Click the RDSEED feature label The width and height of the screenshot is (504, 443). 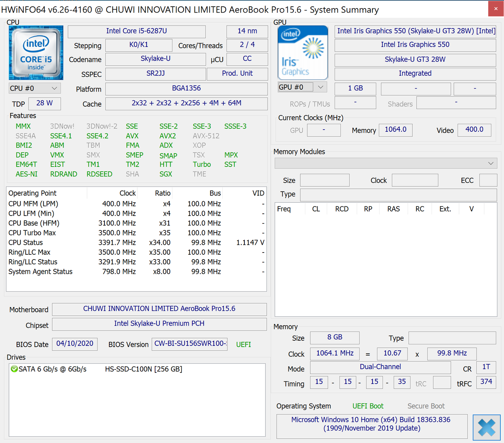click(99, 174)
